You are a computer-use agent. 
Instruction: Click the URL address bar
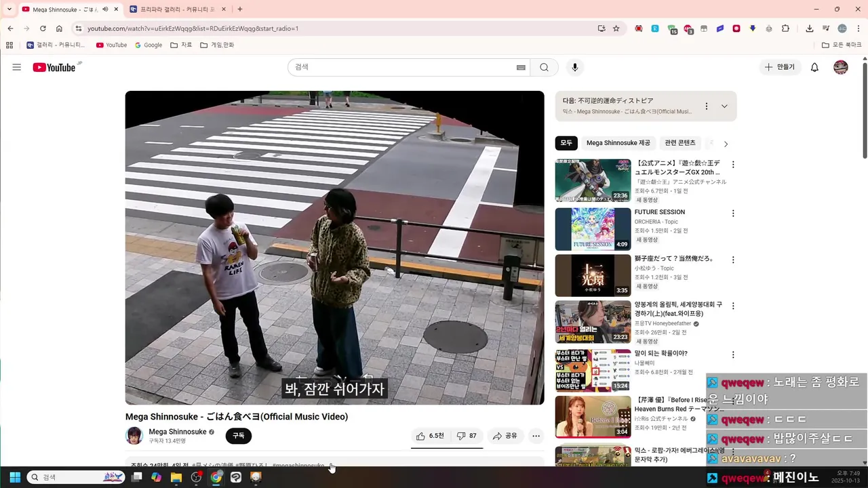point(339,28)
